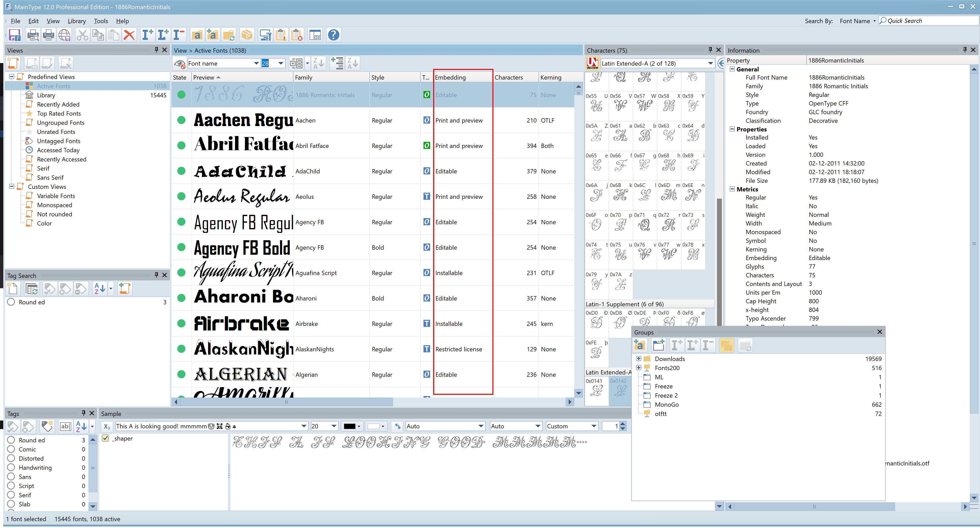Viewport: 980px width, 528px height.
Task: Toggle the green state dot for Aachen
Action: click(181, 120)
